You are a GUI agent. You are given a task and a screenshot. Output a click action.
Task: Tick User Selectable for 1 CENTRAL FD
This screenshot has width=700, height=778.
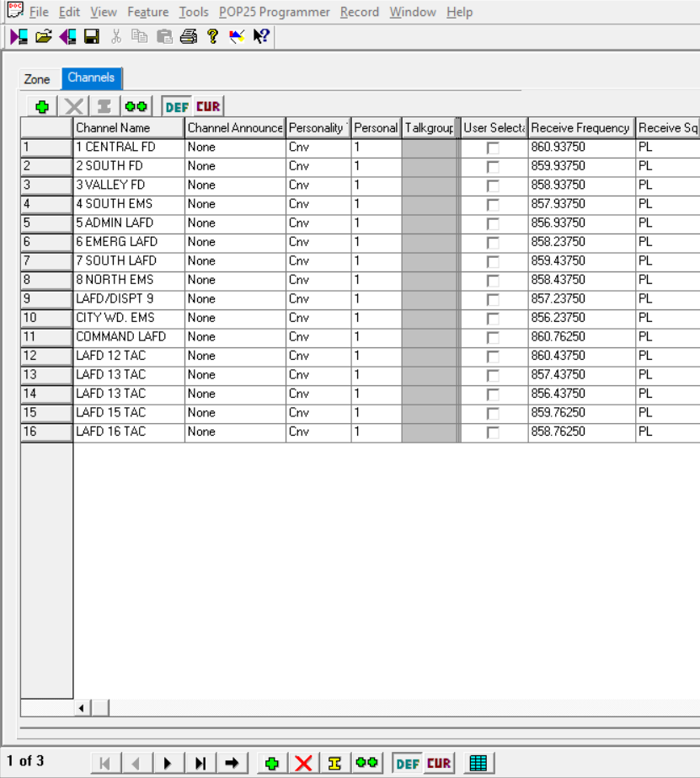493,148
